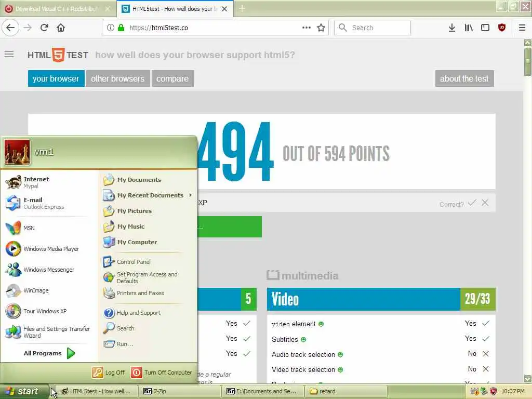Open My Music folder
Image resolution: width=532 pixels, height=399 pixels.
coord(148,227)
